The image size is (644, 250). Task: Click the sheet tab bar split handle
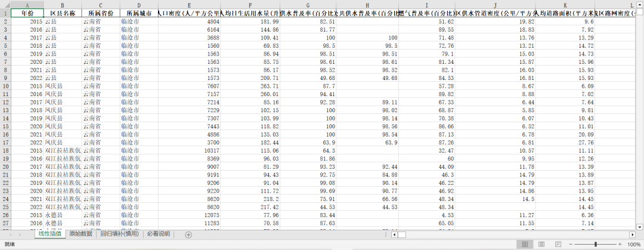(386, 234)
